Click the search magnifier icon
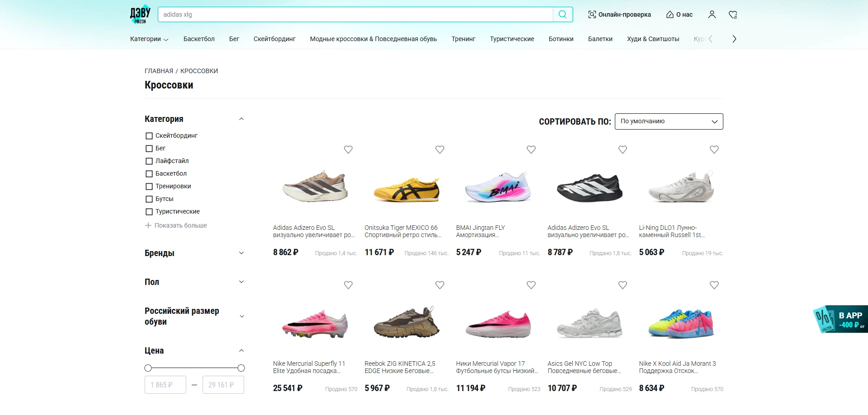The image size is (868, 415). pyautogui.click(x=562, y=14)
